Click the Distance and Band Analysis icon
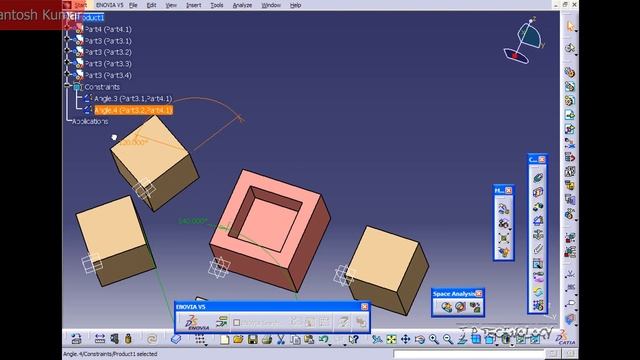This screenshot has width=640, height=360. tap(475, 307)
